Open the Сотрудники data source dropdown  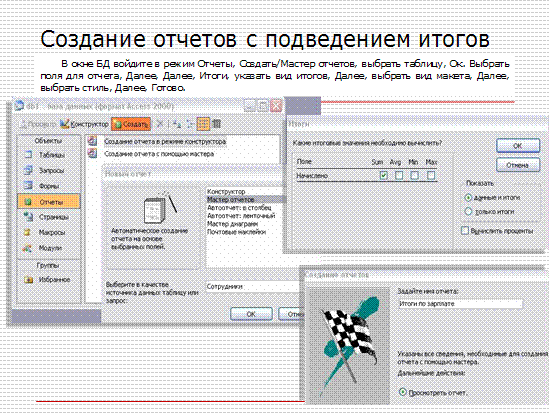[252, 286]
